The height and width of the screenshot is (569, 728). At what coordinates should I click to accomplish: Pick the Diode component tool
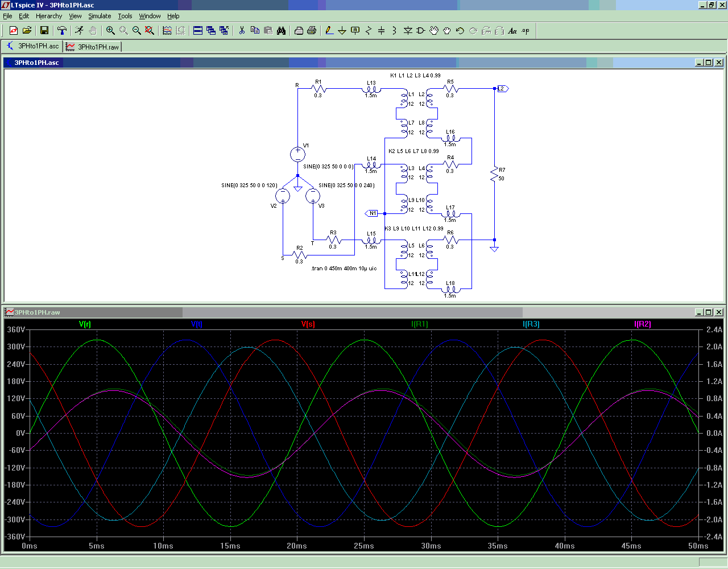point(408,30)
